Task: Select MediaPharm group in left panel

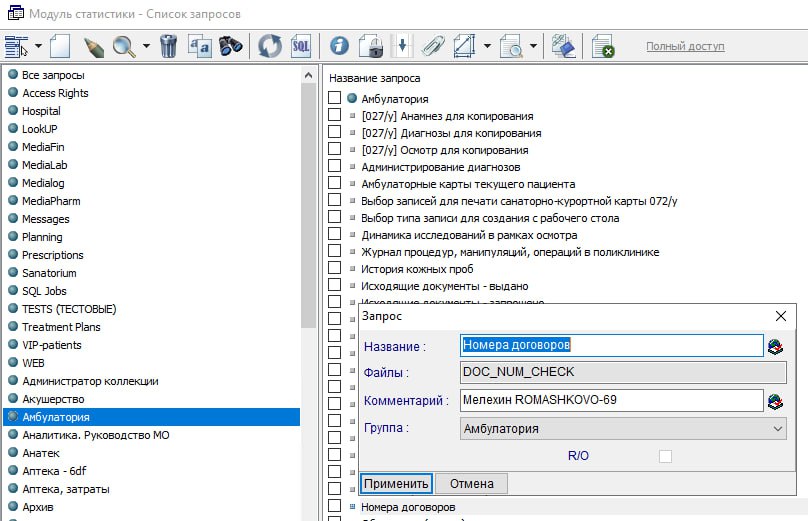Action: 51,201
